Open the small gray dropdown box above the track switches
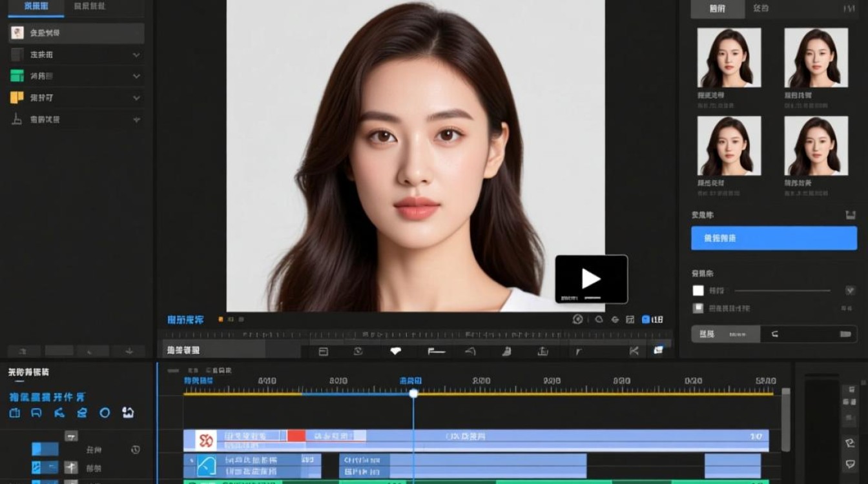This screenshot has width=868, height=484. (x=71, y=436)
